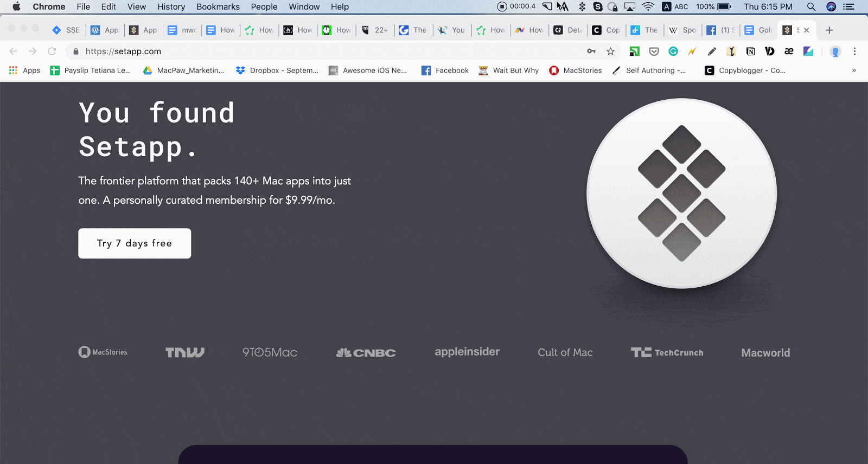This screenshot has height=464, width=868.
Task: Open the Copyblogger bookmark
Action: [745, 70]
